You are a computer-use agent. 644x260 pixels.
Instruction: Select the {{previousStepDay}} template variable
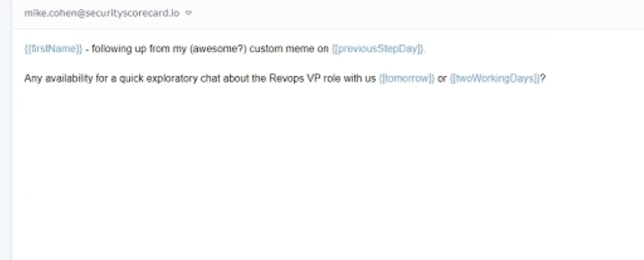tap(378, 49)
